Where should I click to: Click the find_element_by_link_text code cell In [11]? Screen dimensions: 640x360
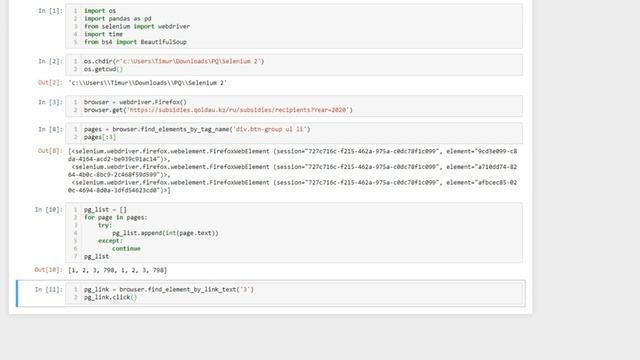tap(294, 293)
